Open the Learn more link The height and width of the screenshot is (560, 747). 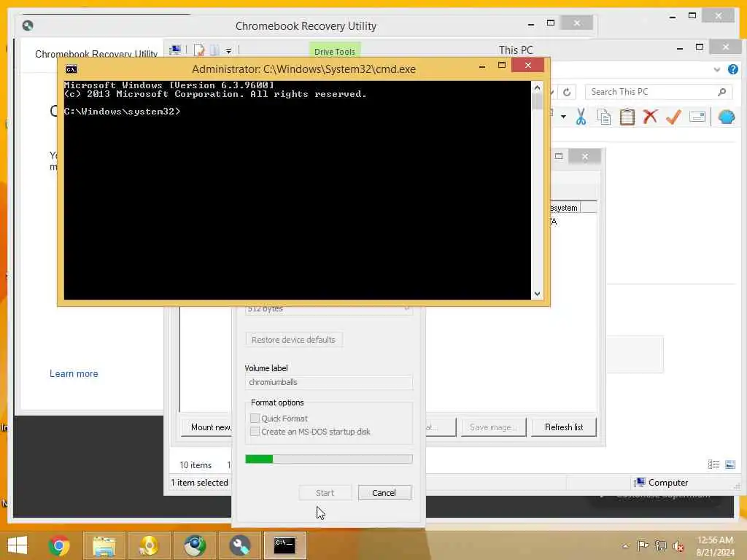pyautogui.click(x=74, y=374)
